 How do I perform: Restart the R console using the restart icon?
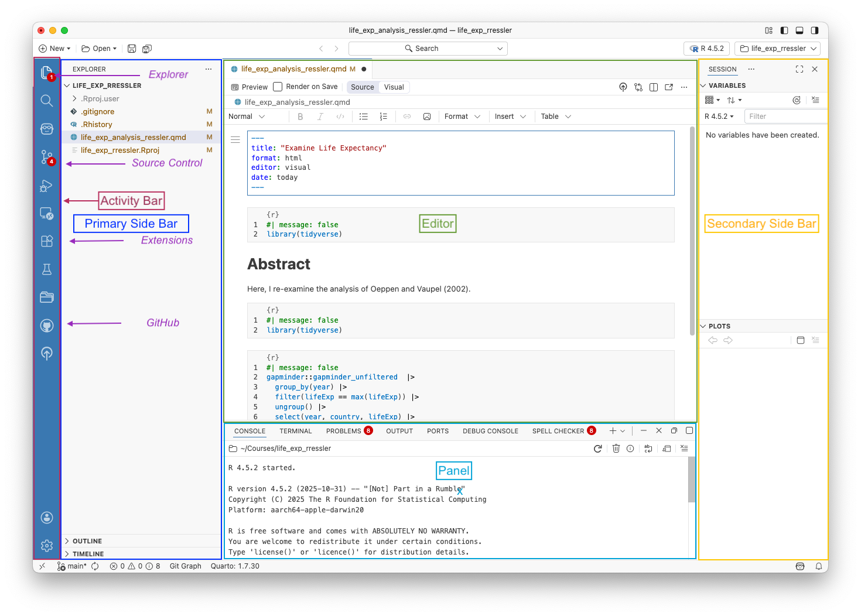pyautogui.click(x=597, y=448)
